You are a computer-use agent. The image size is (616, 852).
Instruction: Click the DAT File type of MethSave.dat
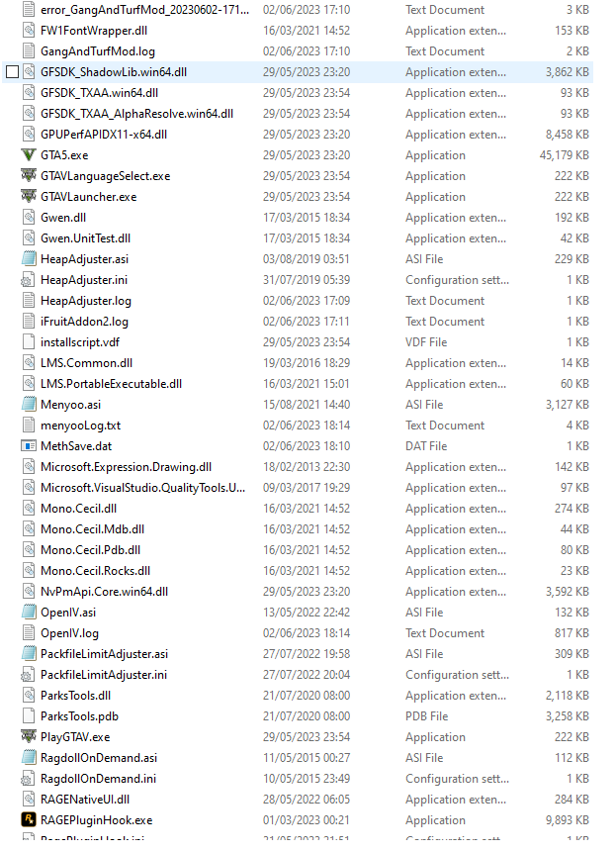point(426,446)
